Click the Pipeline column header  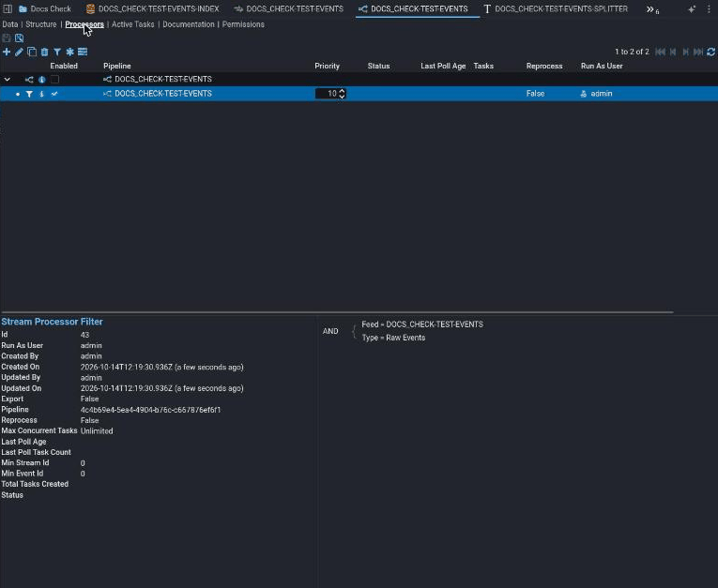tap(116, 66)
